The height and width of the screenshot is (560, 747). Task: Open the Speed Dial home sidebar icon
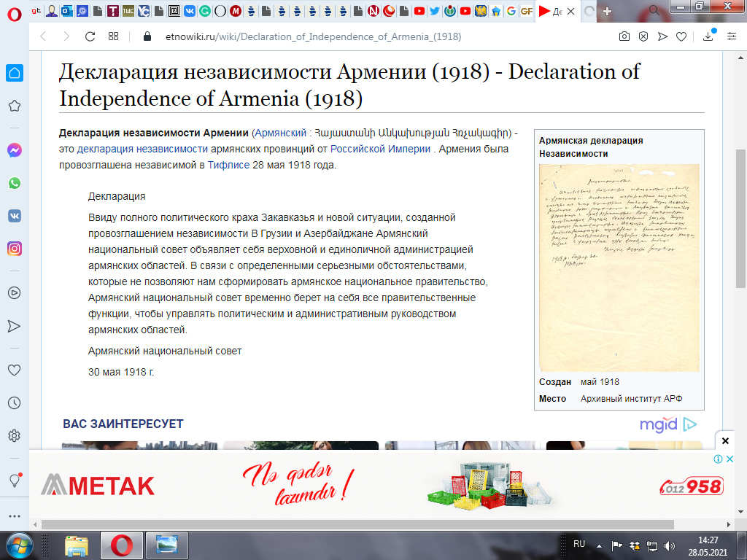click(15, 73)
